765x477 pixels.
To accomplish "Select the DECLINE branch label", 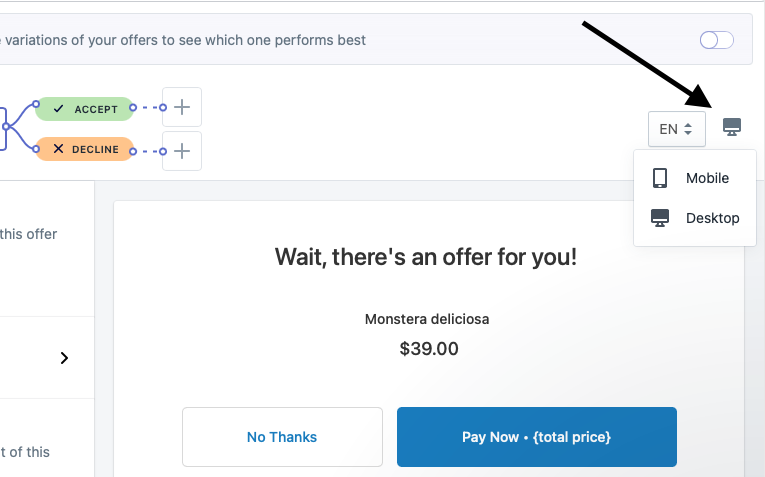I will pos(97,150).
